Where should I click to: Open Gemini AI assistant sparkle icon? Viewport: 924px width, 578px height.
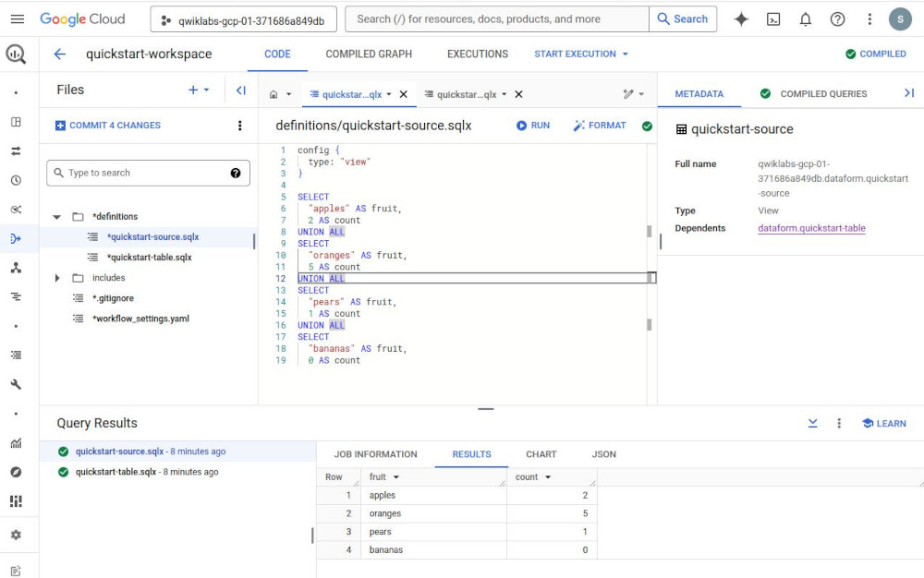(x=741, y=19)
